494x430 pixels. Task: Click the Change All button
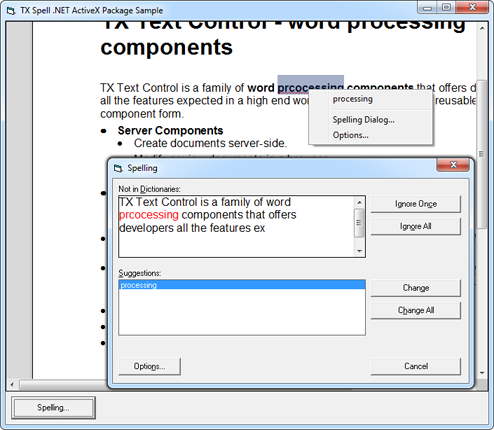point(416,310)
